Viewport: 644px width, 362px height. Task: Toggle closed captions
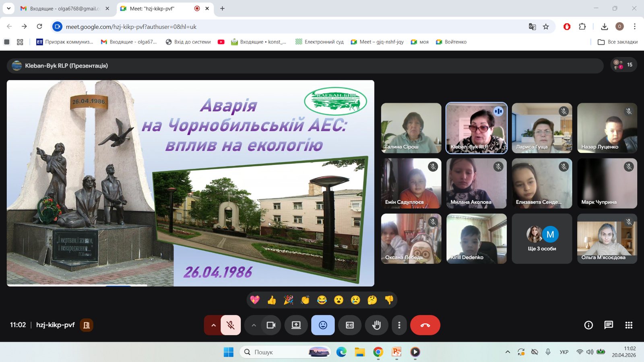click(x=350, y=325)
